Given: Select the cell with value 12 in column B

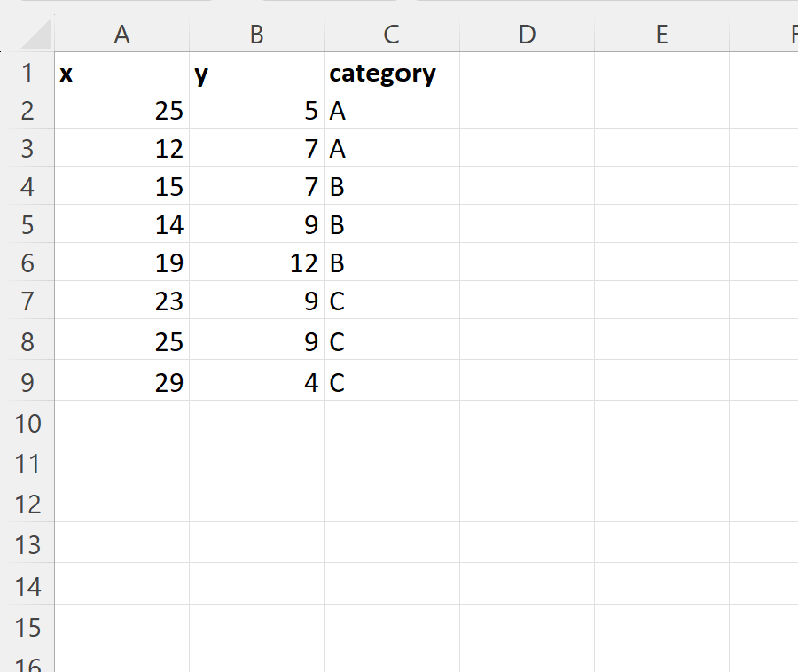Looking at the screenshot, I should (x=256, y=262).
